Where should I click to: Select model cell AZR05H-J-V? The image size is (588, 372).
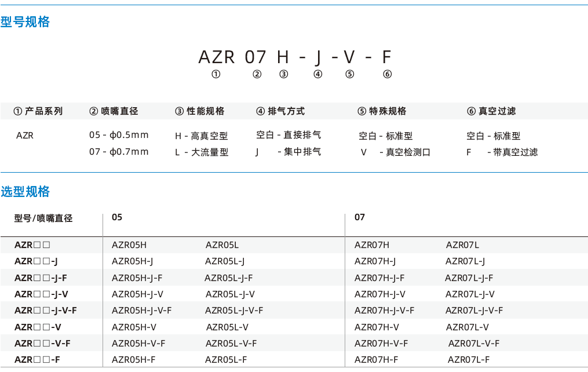[137, 294]
